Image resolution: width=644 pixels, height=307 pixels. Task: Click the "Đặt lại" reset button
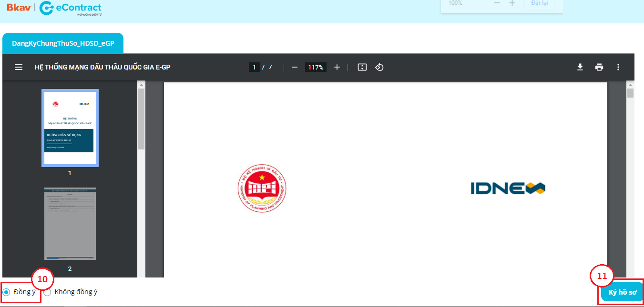click(x=539, y=3)
